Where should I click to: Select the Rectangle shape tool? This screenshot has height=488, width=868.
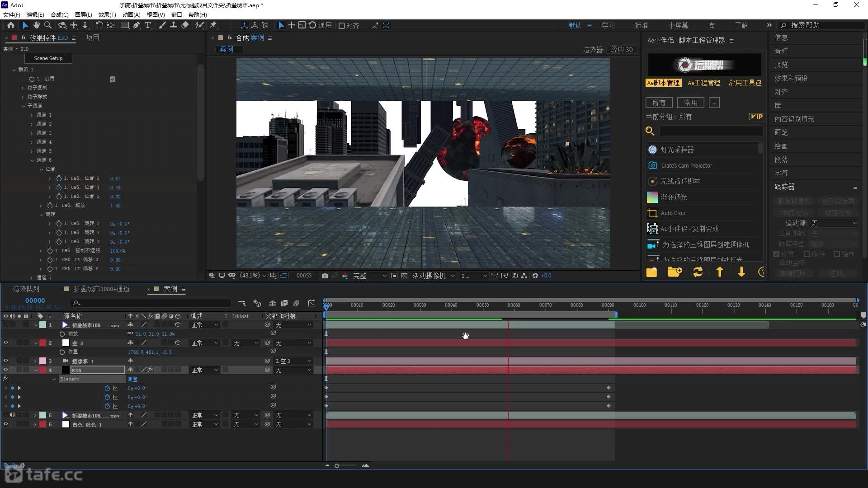pos(125,25)
